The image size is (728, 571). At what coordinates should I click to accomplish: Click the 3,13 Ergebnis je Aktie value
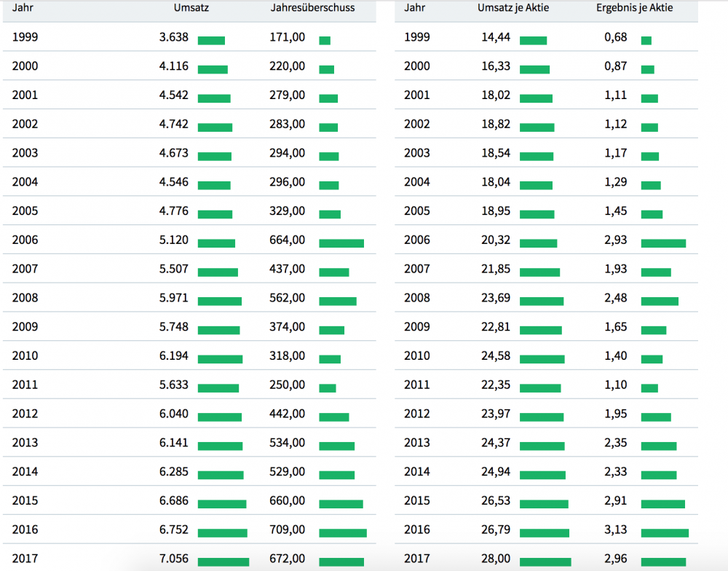[x=616, y=529]
